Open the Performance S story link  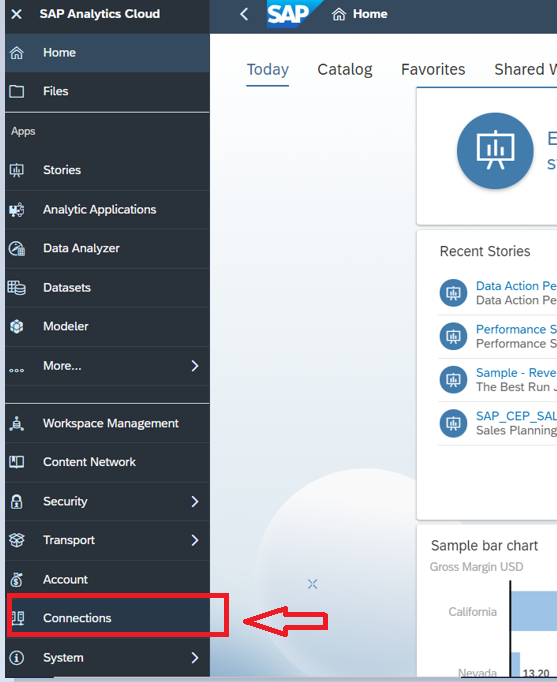click(x=516, y=329)
